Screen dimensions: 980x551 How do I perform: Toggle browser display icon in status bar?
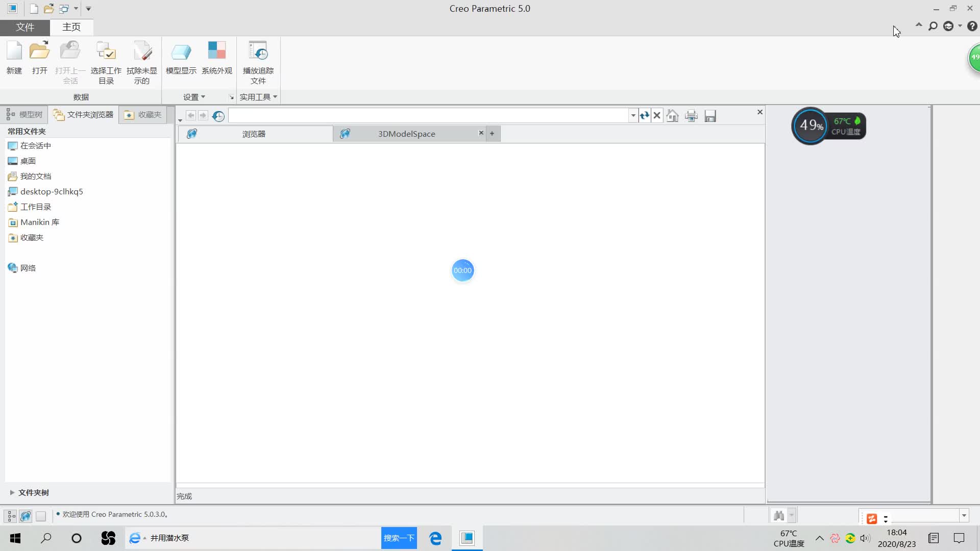point(26,516)
